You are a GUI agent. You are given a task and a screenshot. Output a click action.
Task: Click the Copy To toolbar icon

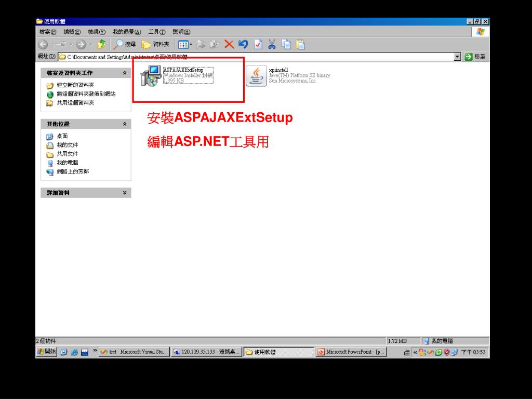coord(215,44)
